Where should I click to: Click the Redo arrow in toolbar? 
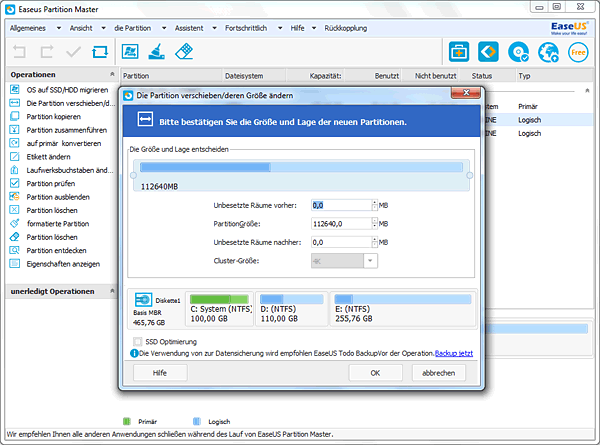(46, 51)
